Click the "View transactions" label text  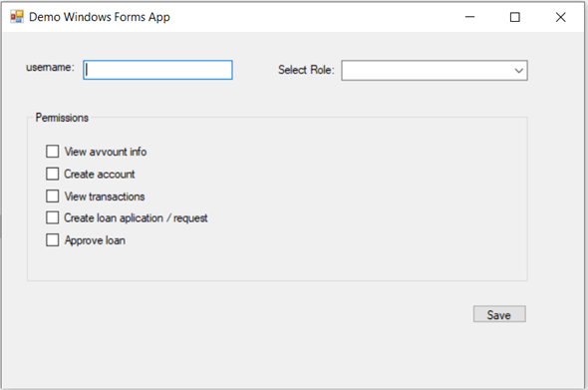point(105,196)
